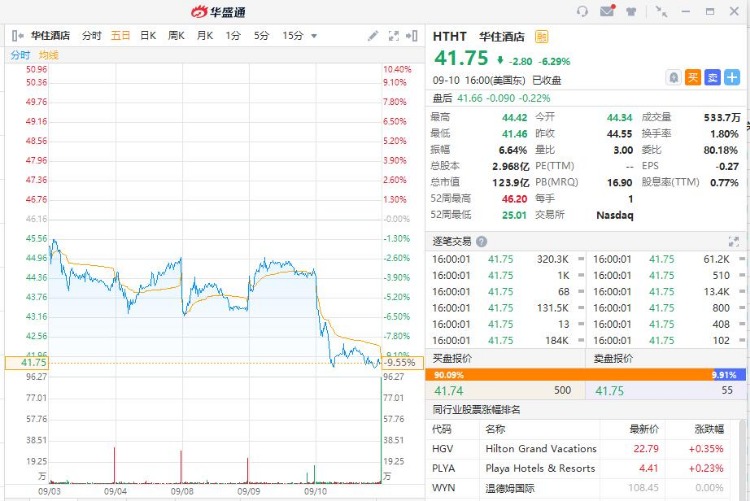Select the ask price 41.75 with size 55

[x=609, y=391]
